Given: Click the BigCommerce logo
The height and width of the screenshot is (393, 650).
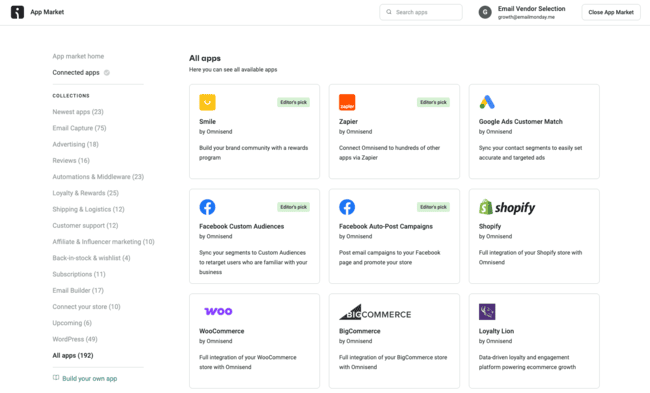Looking at the screenshot, I should 375,312.
